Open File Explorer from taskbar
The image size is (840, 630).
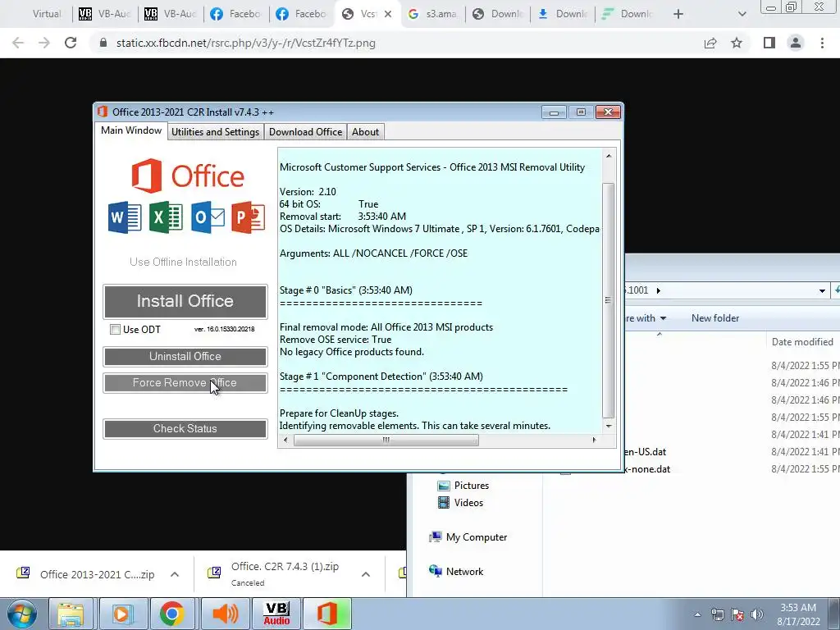[71, 614]
